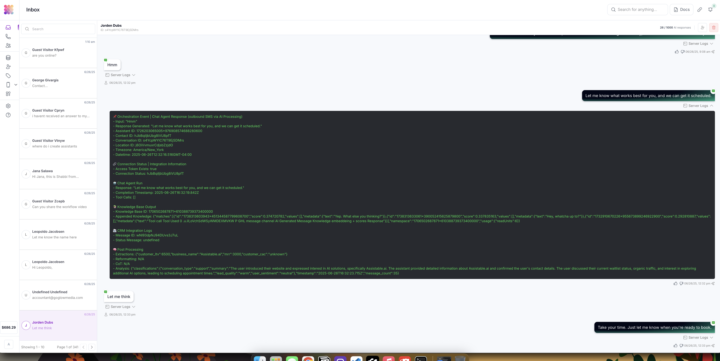Open the 'Guest Visitor Vlnyw' conversation

(x=58, y=144)
